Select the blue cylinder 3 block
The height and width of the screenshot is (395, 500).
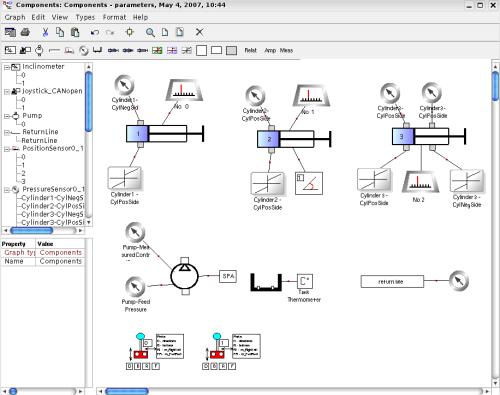point(403,136)
